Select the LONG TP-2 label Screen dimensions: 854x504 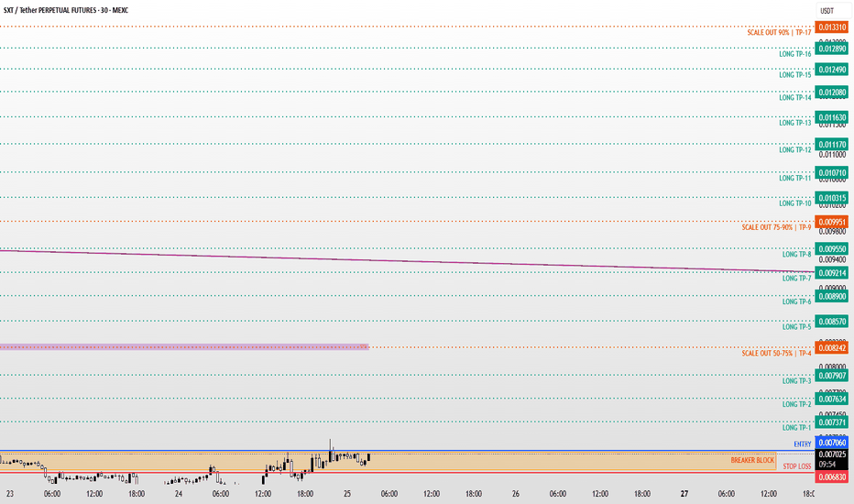(797, 404)
